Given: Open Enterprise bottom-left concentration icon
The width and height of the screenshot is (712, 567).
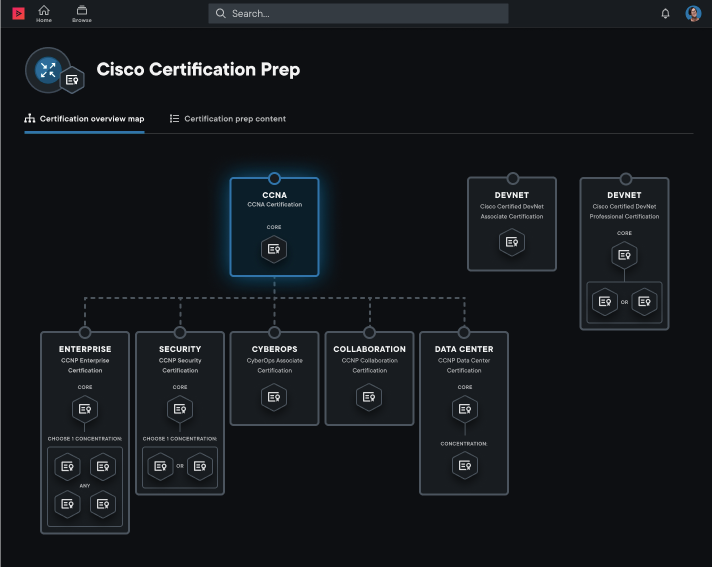Looking at the screenshot, I should tap(67, 504).
